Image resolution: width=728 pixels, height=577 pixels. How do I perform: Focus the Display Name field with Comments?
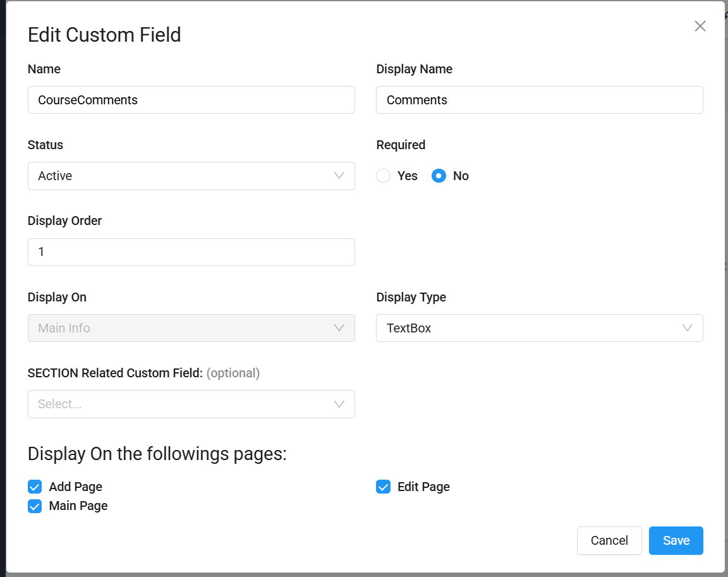point(539,100)
